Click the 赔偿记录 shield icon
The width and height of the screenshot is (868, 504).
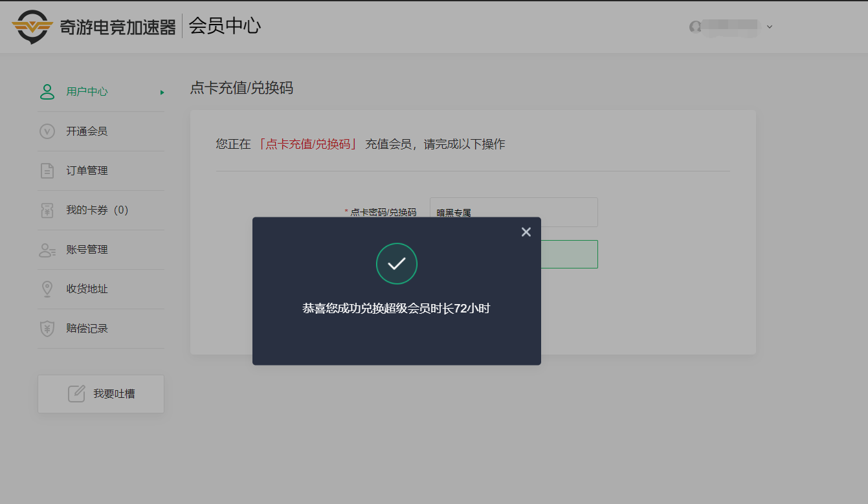47,329
